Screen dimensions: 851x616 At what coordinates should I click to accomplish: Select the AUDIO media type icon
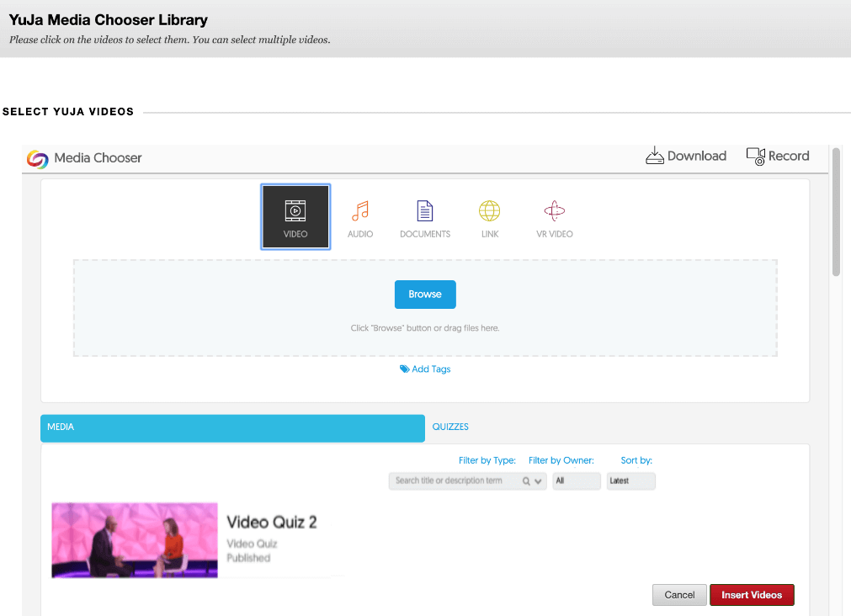360,218
